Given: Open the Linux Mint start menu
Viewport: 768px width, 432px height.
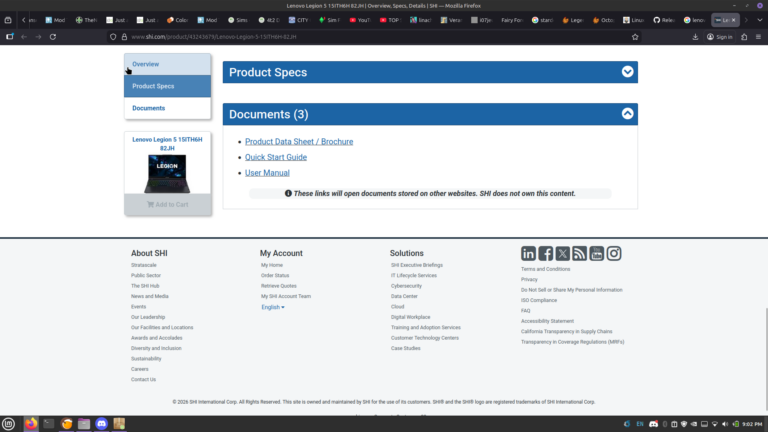Looking at the screenshot, I should pyautogui.click(x=8, y=424).
